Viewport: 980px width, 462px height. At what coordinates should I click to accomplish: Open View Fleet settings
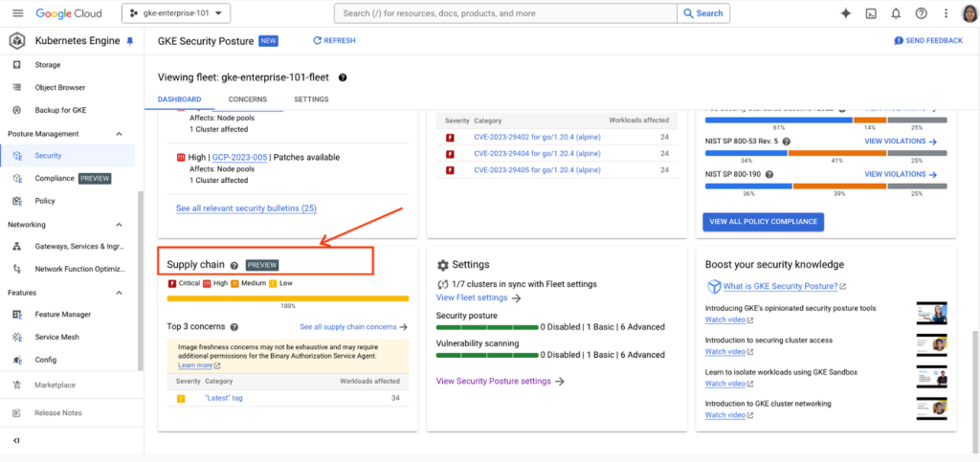click(x=479, y=297)
